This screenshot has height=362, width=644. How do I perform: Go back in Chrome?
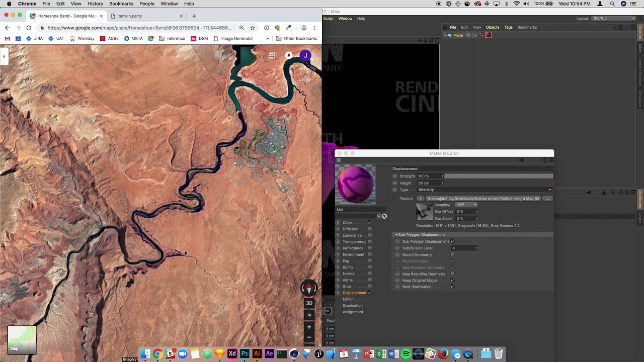point(7,28)
